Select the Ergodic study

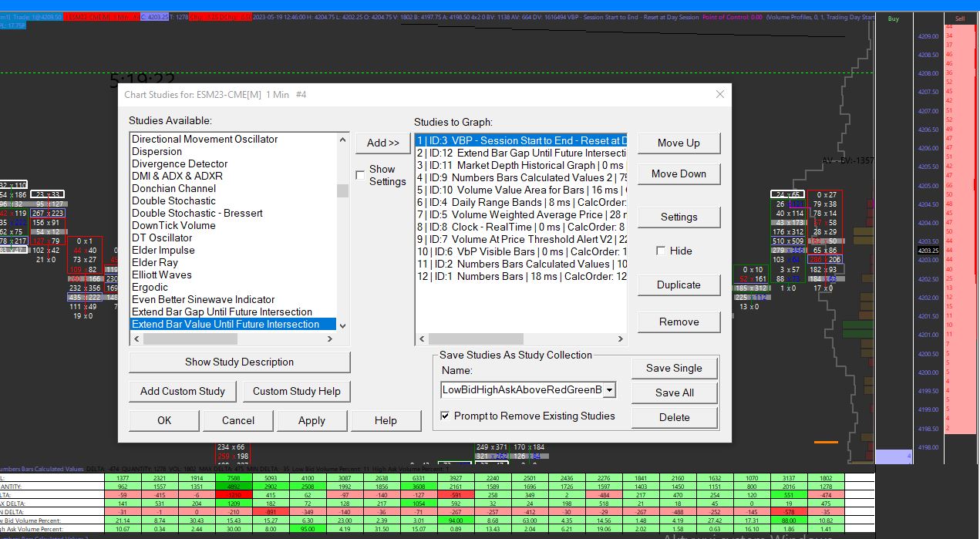coord(234,287)
